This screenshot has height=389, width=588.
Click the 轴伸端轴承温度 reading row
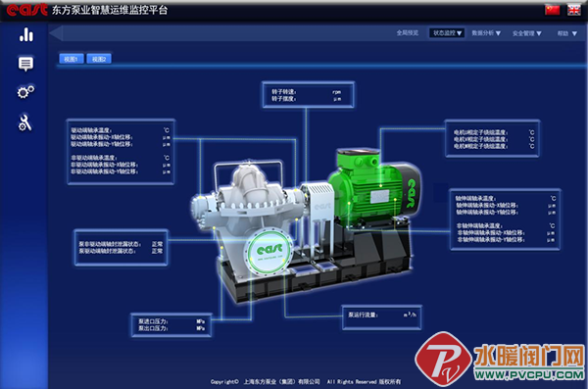[506, 199]
